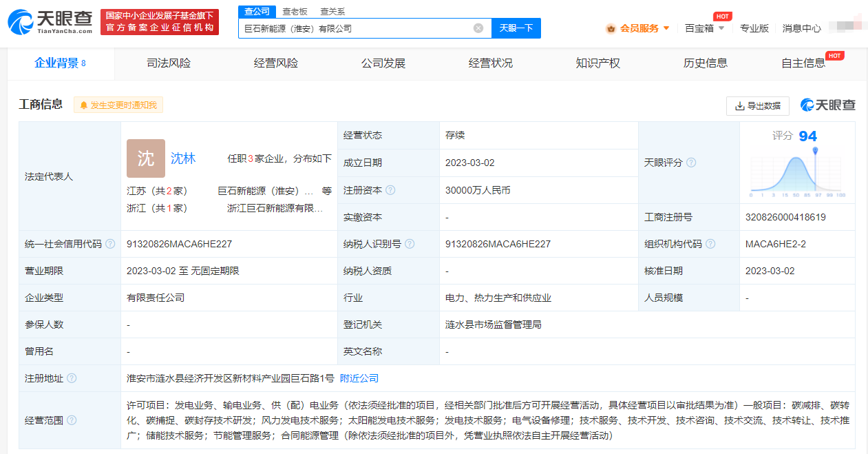Switch to the 历史信息 tab
The height and width of the screenshot is (454, 868).
click(706, 63)
